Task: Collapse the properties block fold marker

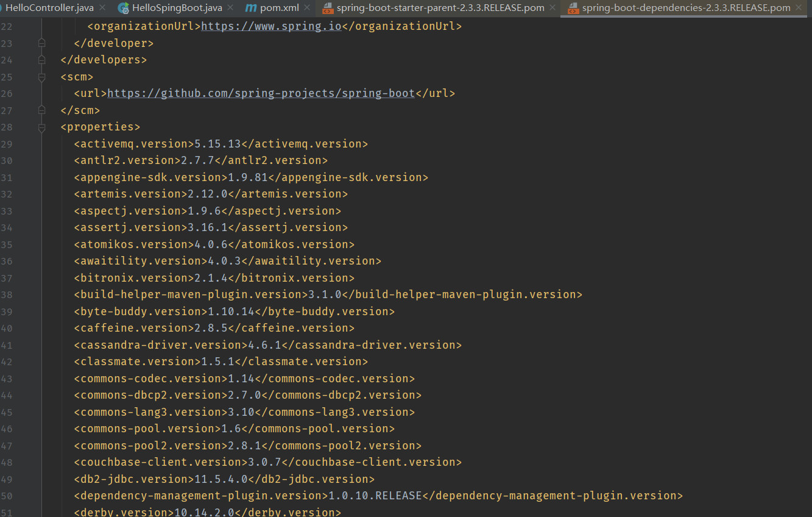Action: (x=41, y=127)
